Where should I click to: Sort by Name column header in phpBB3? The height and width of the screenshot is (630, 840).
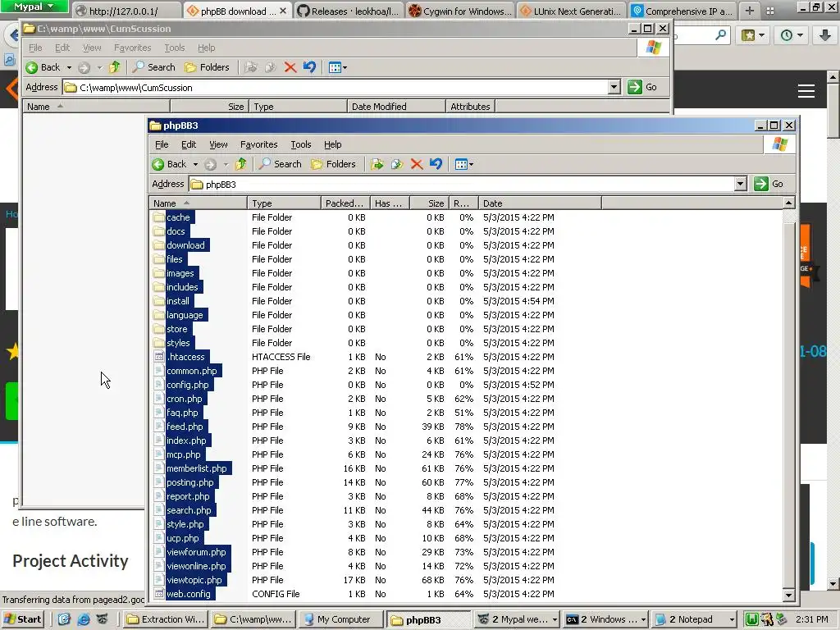coord(199,203)
